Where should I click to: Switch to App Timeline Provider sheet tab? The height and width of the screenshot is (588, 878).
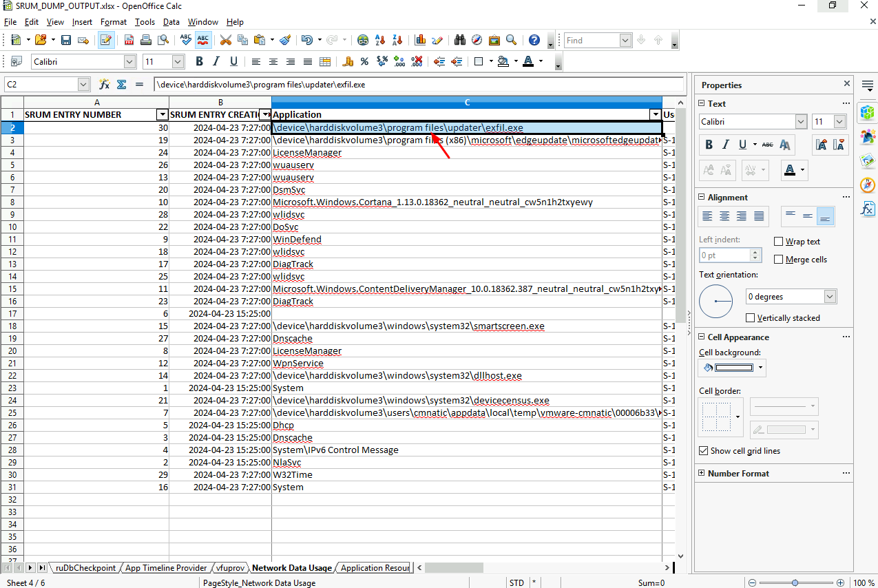tap(166, 568)
